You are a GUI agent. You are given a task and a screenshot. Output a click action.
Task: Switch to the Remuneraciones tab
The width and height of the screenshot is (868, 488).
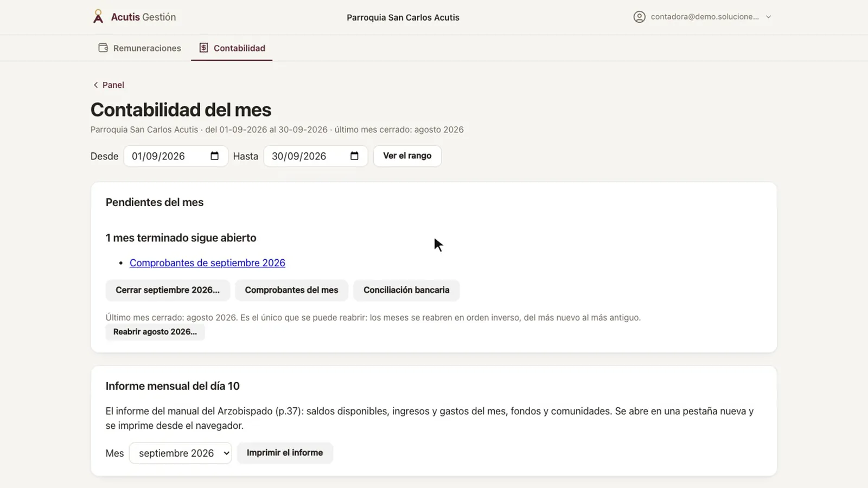point(139,48)
